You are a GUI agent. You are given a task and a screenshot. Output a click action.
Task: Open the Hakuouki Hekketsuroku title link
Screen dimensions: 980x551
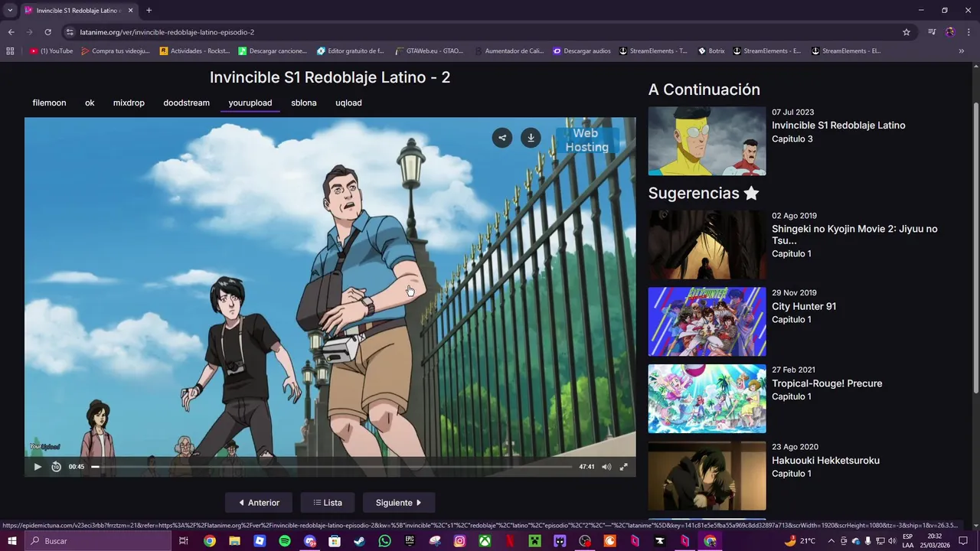pos(825,461)
